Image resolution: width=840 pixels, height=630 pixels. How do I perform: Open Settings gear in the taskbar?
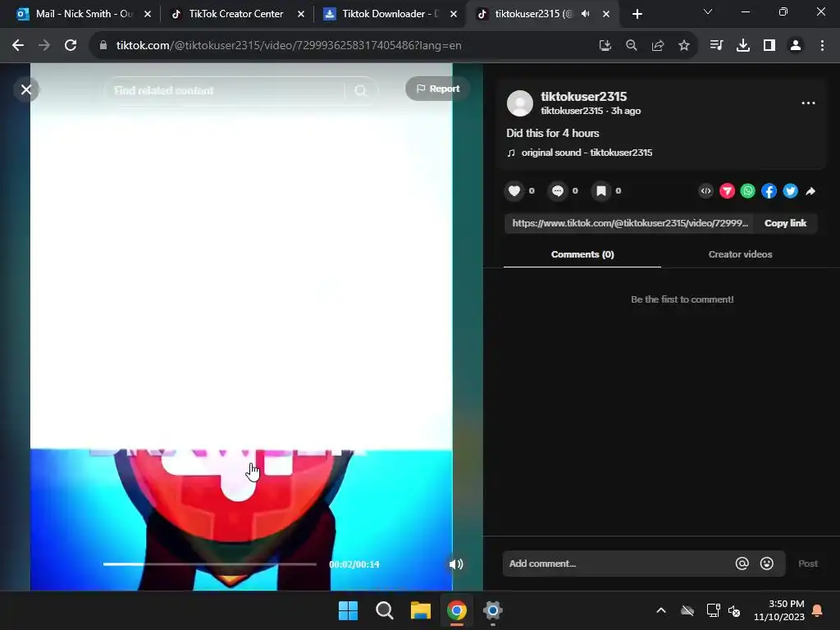[493, 610]
